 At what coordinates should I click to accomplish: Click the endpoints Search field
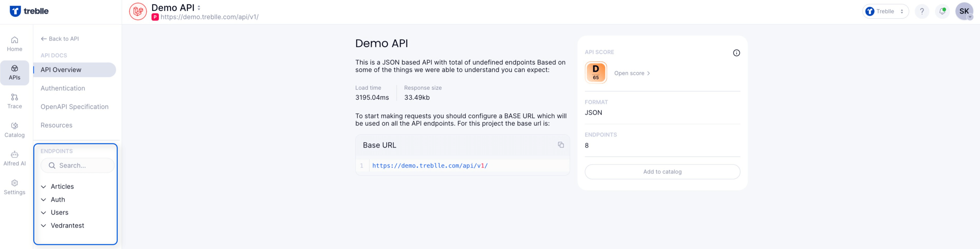78,166
